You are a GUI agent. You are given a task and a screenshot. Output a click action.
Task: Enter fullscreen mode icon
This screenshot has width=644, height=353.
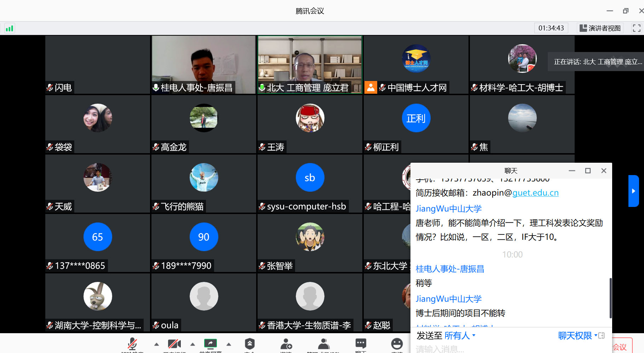(x=637, y=28)
